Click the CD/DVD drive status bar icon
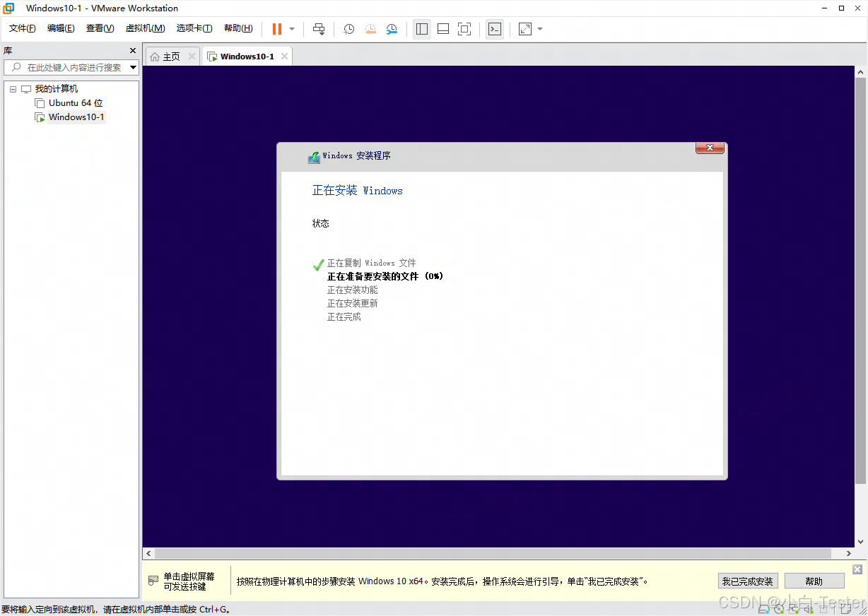Viewport: 868px width, 616px height. (x=778, y=609)
